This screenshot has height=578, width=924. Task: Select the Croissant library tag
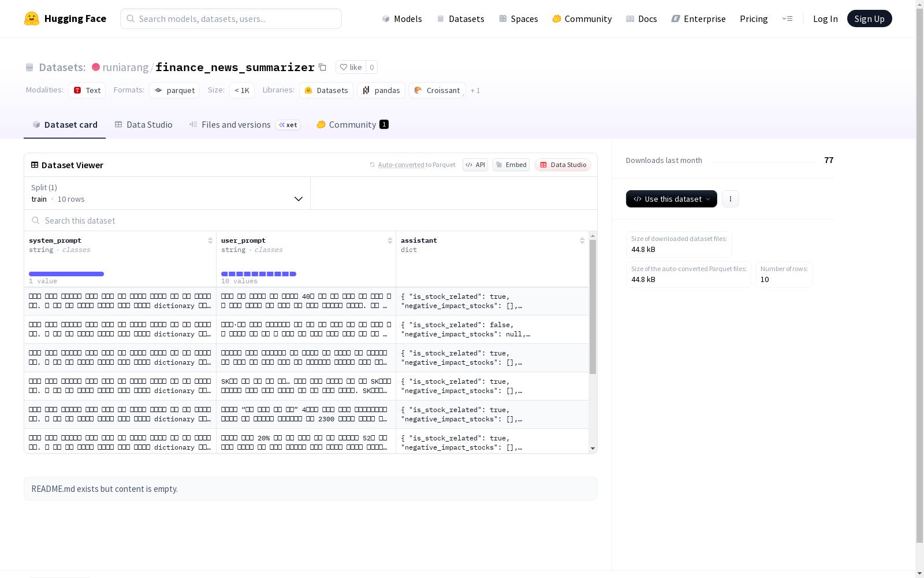(x=437, y=90)
